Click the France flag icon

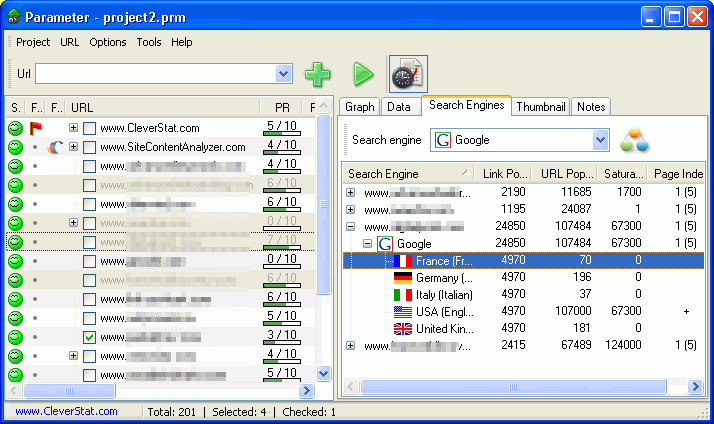403,261
